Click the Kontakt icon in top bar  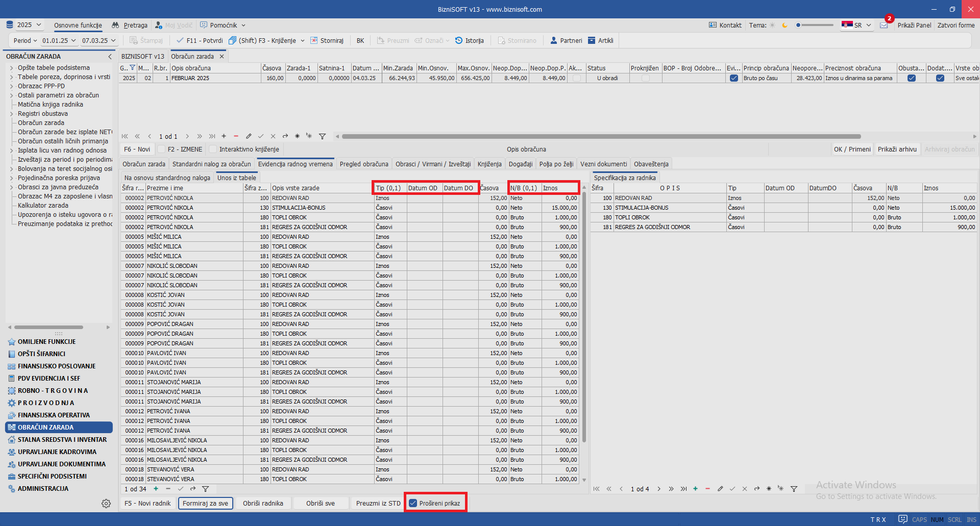tap(713, 25)
